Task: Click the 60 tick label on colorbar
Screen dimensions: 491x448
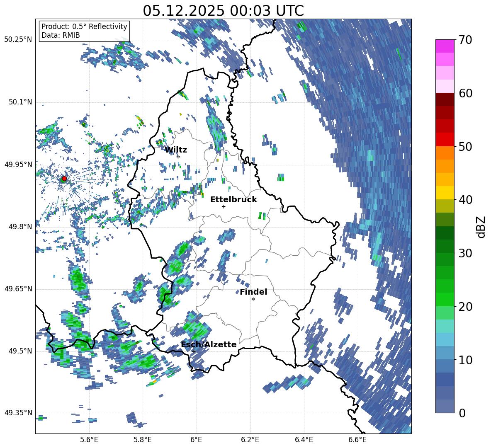Action: click(465, 93)
